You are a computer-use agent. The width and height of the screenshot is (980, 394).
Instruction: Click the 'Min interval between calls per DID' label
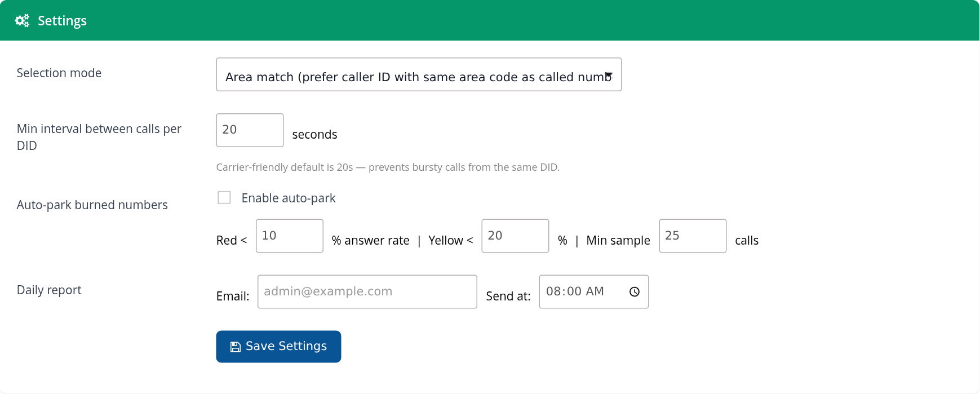(x=99, y=137)
